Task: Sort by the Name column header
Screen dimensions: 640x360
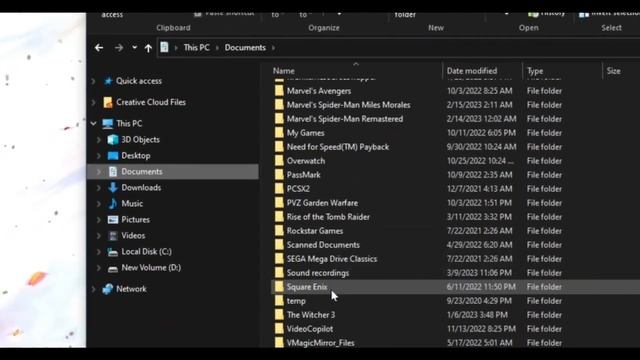Action: coord(284,71)
